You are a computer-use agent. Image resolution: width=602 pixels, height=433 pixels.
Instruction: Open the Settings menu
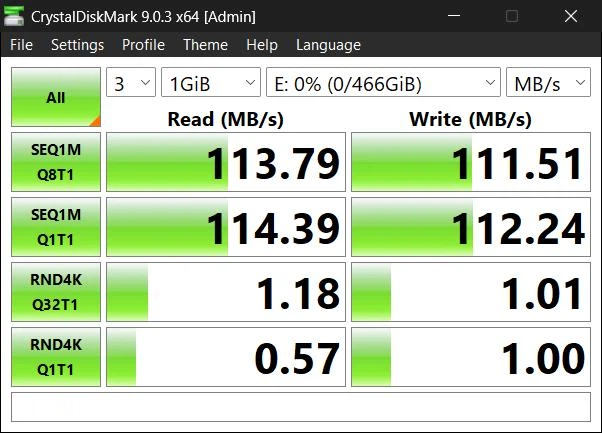[x=78, y=45]
